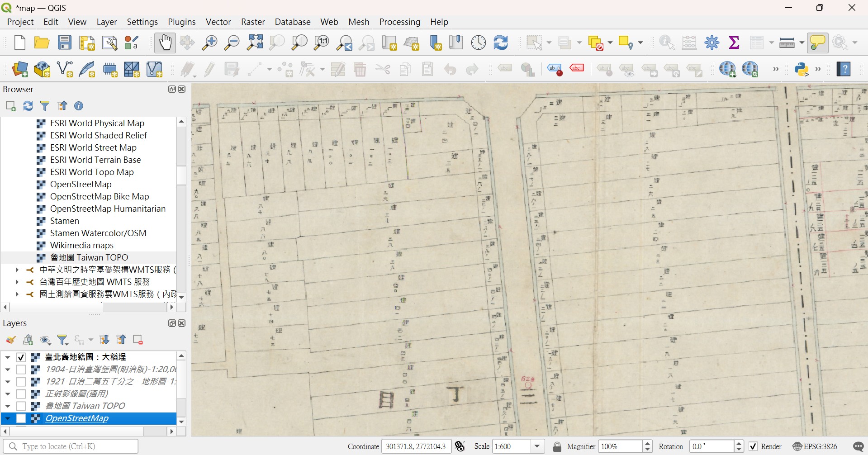Screen dimensions: 868x455
Task: Click the Refresh map icon
Action: coord(501,43)
